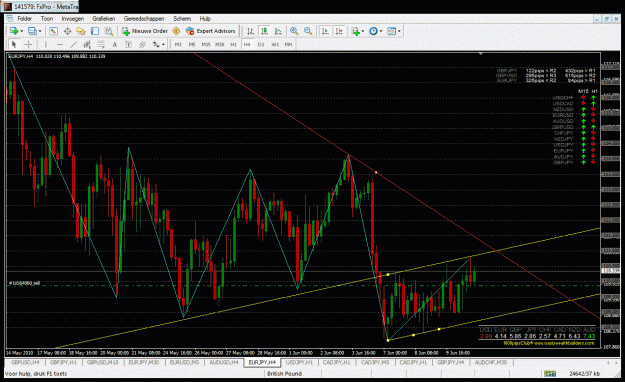Switch timeframe to W1
Viewport: 625px width, 382px height.
coord(275,44)
